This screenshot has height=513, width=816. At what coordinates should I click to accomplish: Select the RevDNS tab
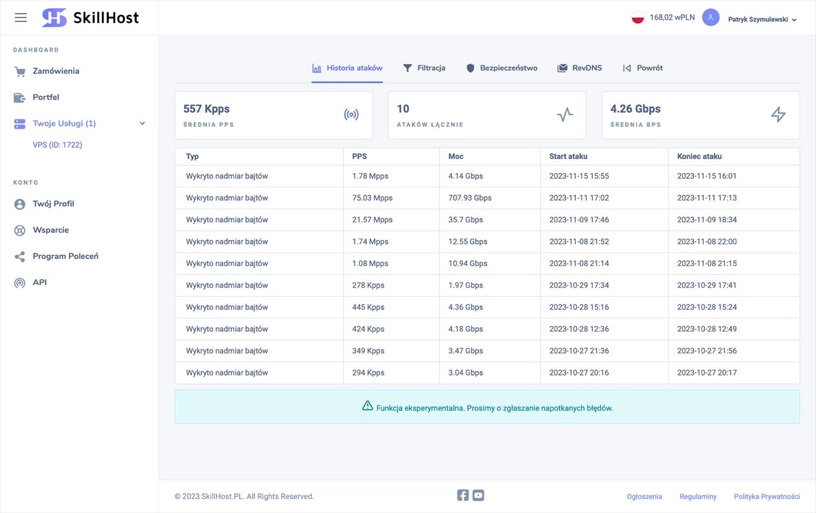pyautogui.click(x=579, y=68)
